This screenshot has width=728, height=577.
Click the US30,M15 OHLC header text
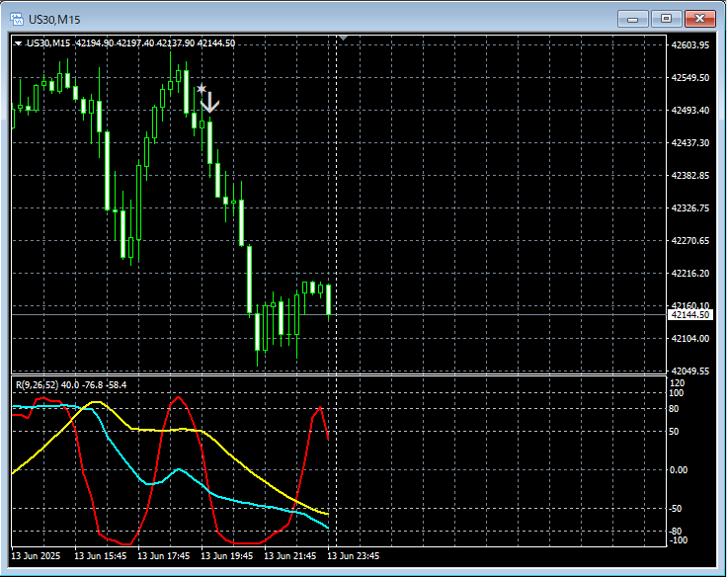coord(131,43)
